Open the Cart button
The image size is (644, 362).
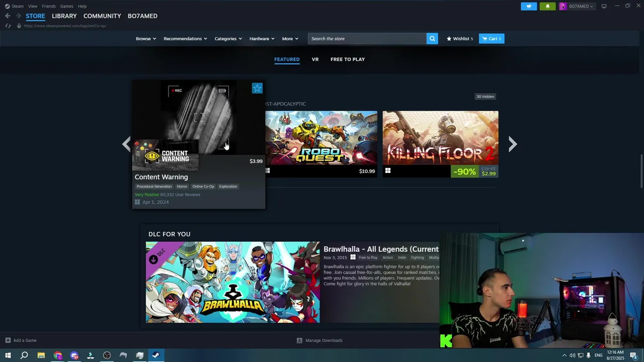pos(492,39)
